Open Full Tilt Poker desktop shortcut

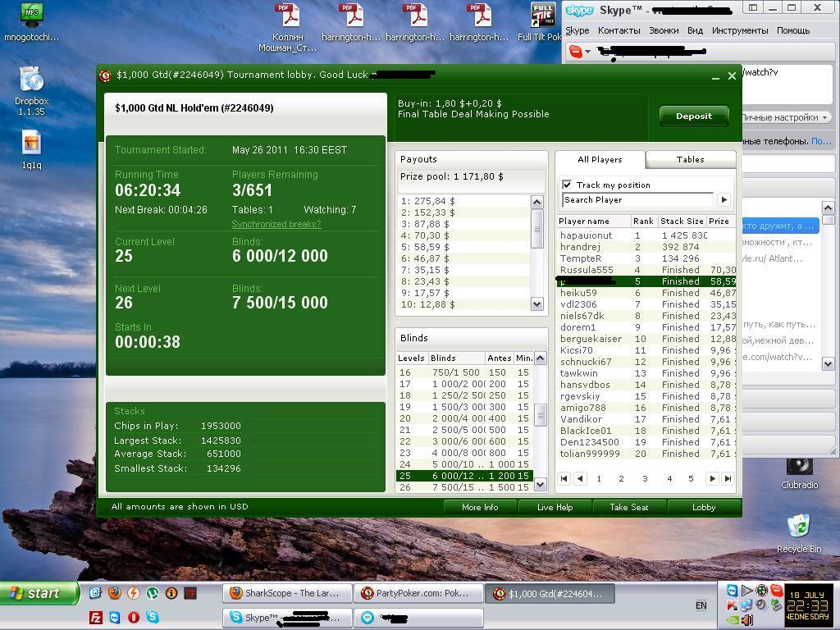[542, 15]
